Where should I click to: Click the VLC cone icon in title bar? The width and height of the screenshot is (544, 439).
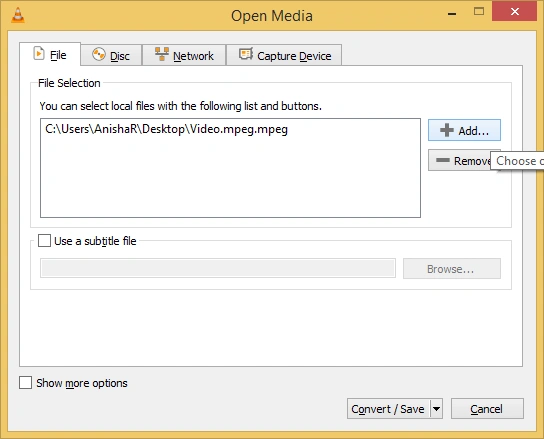[x=18, y=15]
